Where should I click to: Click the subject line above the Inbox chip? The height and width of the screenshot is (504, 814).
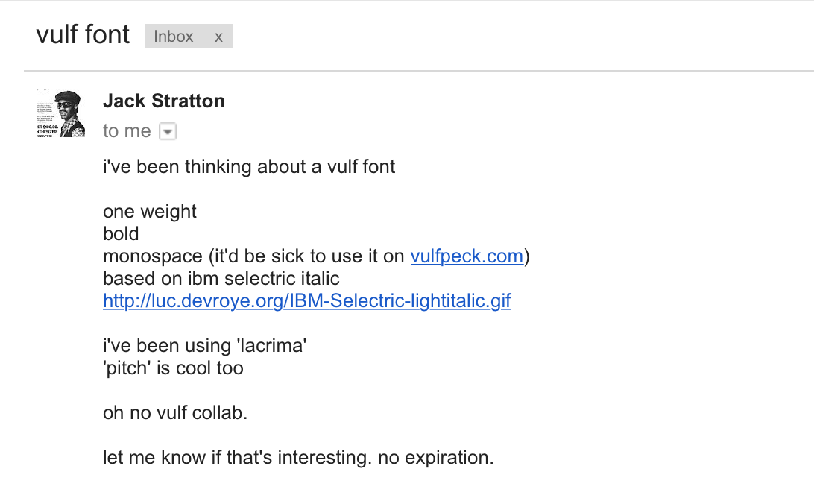(82, 34)
